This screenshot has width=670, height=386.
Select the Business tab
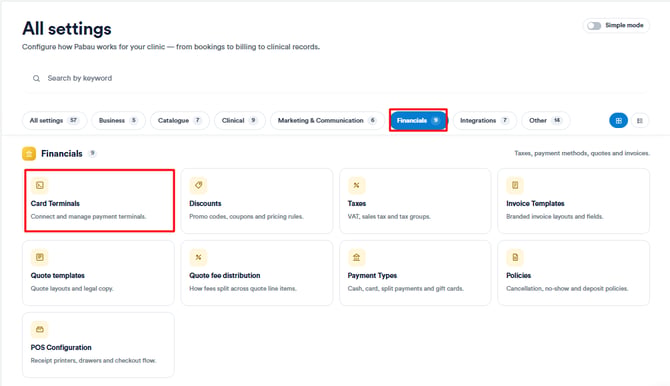[x=118, y=121]
